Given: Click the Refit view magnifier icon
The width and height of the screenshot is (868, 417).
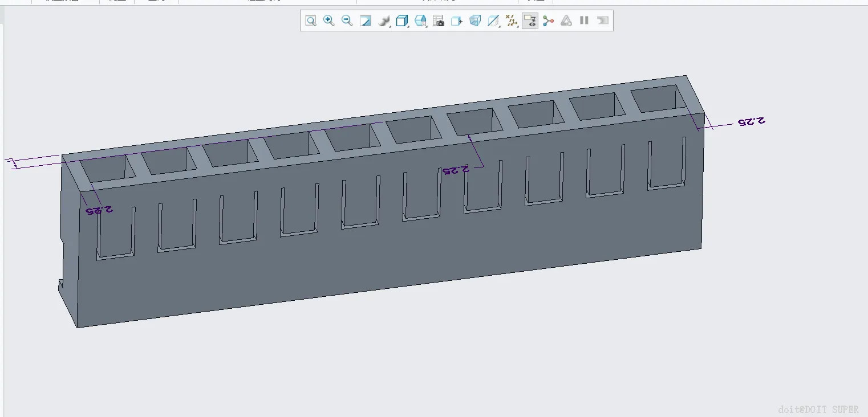Looking at the screenshot, I should (311, 21).
